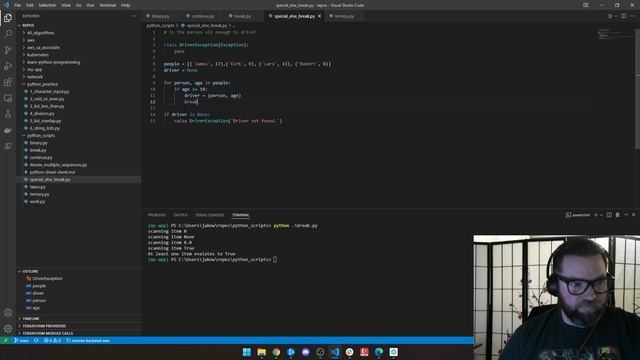The image size is (640, 360).
Task: Open the run button dropdown arrow
Action: (616, 16)
